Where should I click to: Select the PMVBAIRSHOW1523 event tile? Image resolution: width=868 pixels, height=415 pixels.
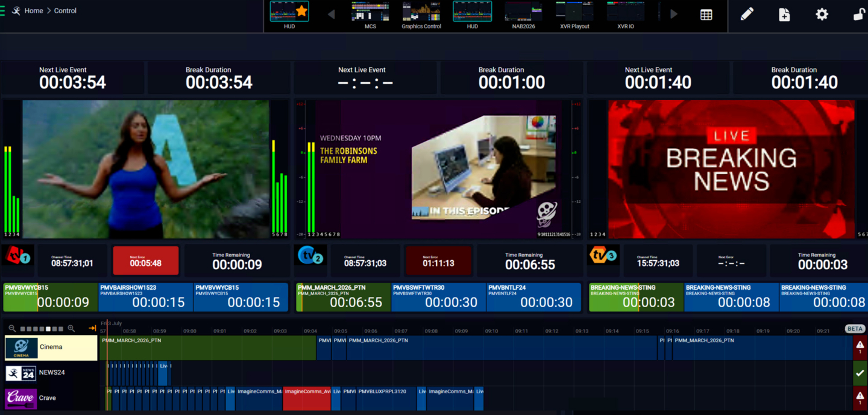click(x=145, y=298)
